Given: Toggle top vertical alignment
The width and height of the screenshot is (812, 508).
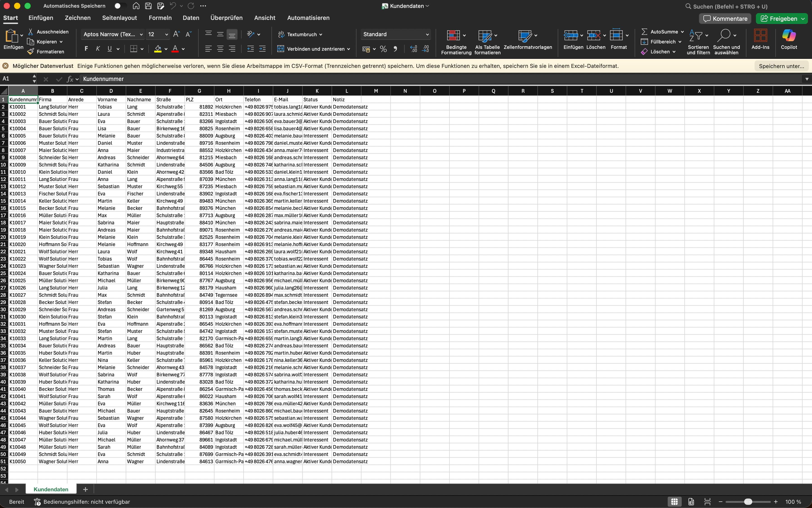Looking at the screenshot, I should [208, 34].
